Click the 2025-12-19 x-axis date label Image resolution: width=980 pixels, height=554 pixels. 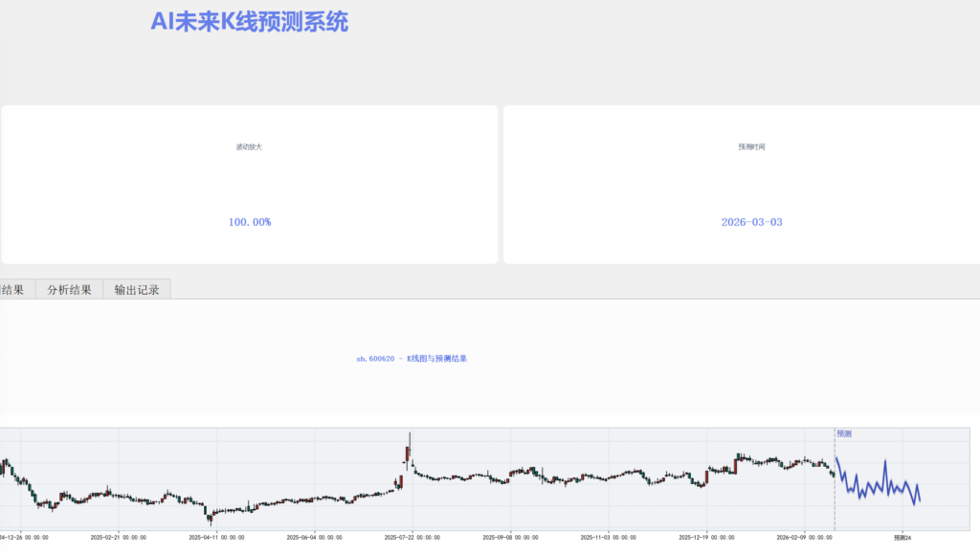pyautogui.click(x=706, y=538)
